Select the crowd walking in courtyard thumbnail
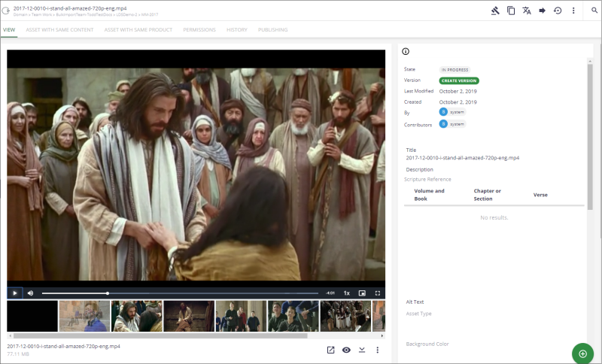Viewport: 602px width, 364px height. click(x=345, y=316)
